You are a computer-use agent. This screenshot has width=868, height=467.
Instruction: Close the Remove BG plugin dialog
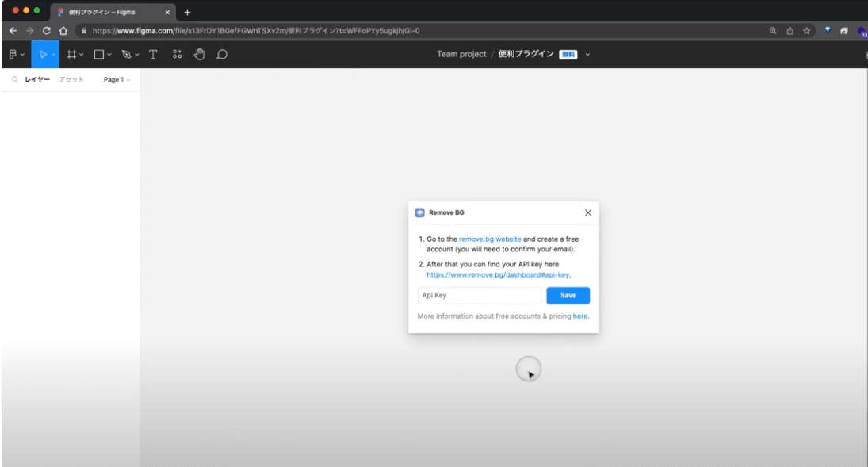pyautogui.click(x=588, y=212)
